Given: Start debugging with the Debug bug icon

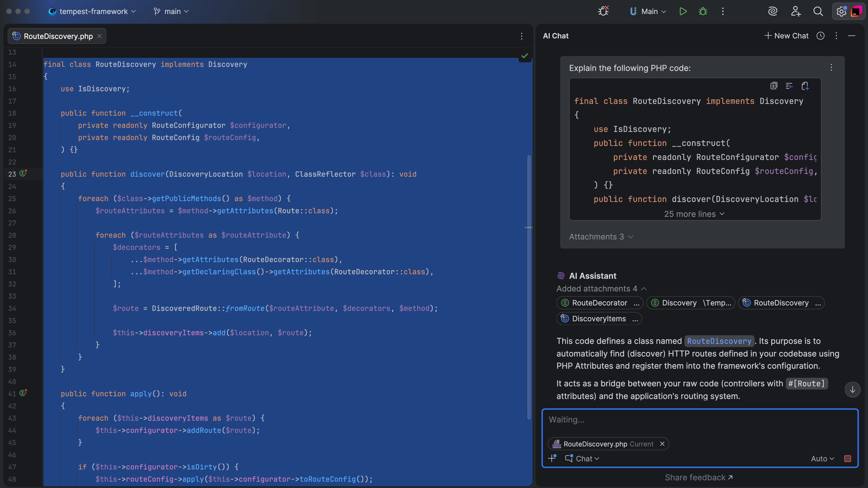Looking at the screenshot, I should pyautogui.click(x=703, y=11).
